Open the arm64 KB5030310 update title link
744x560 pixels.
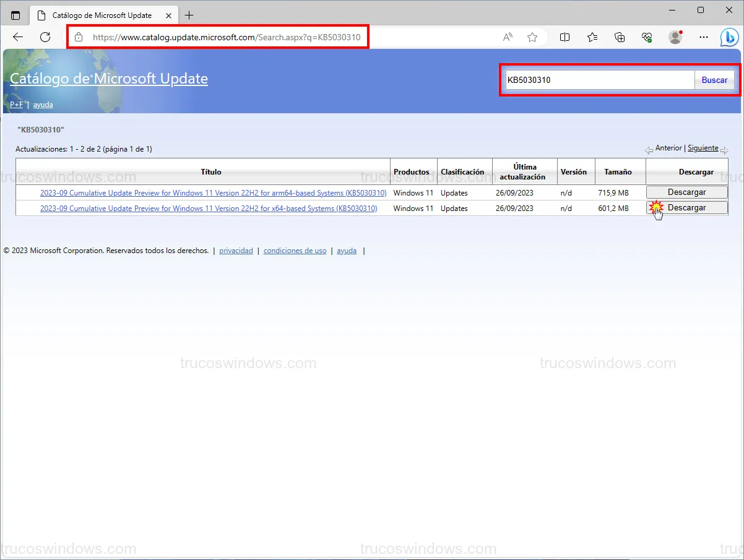[213, 193]
